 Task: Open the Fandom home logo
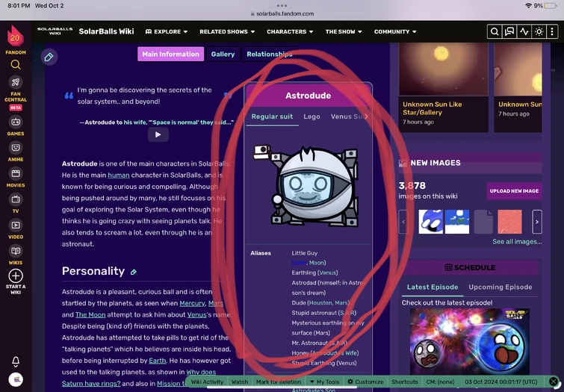pos(16,37)
